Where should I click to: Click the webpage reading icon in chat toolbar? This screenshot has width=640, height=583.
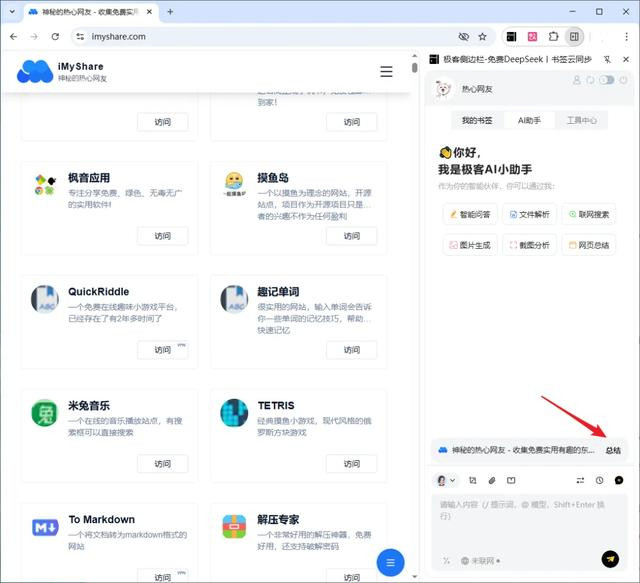(511, 481)
